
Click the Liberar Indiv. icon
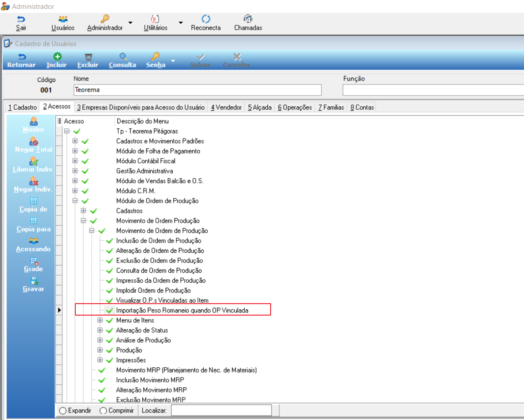pos(33,161)
